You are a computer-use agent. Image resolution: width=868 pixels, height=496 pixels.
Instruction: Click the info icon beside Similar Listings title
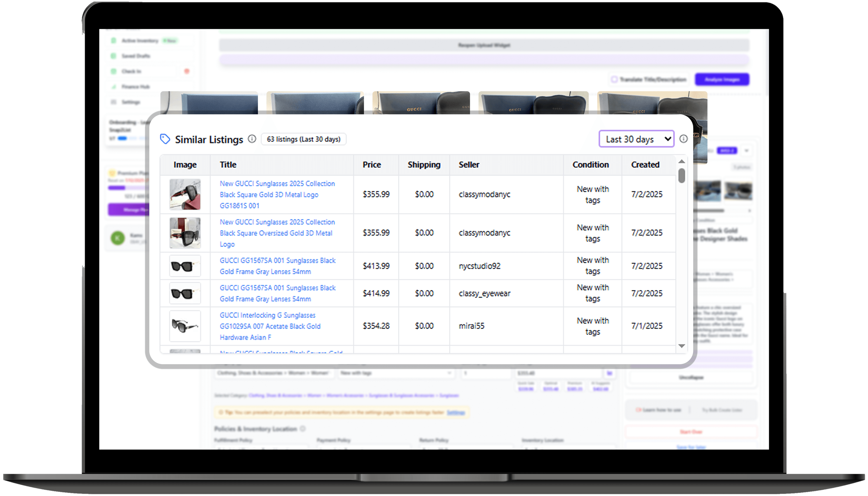(x=252, y=139)
